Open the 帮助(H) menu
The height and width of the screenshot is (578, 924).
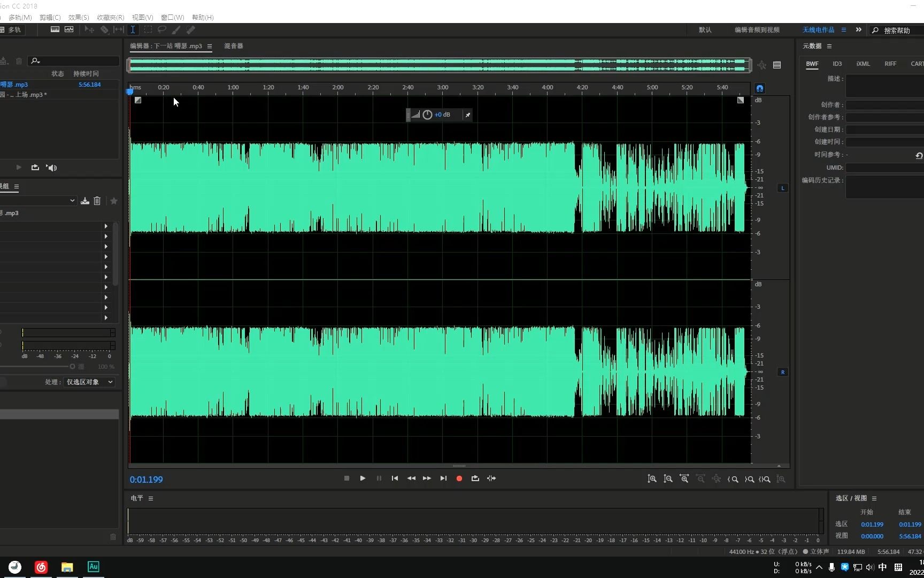(x=203, y=18)
